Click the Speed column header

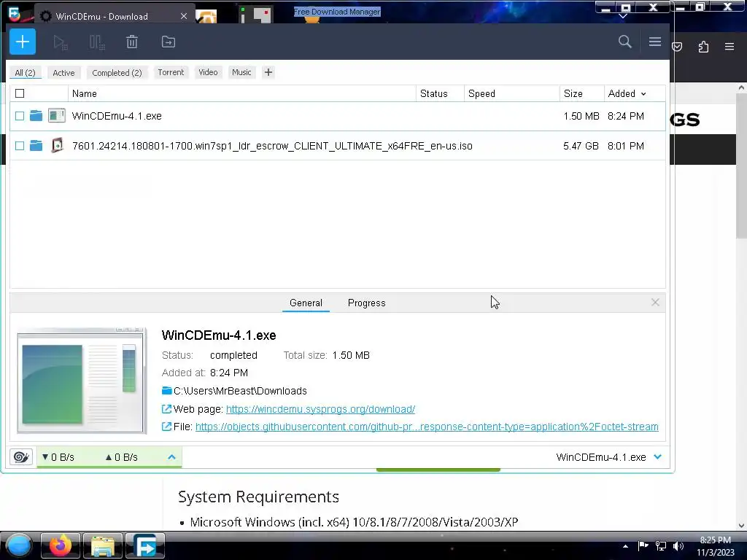[x=511, y=94]
